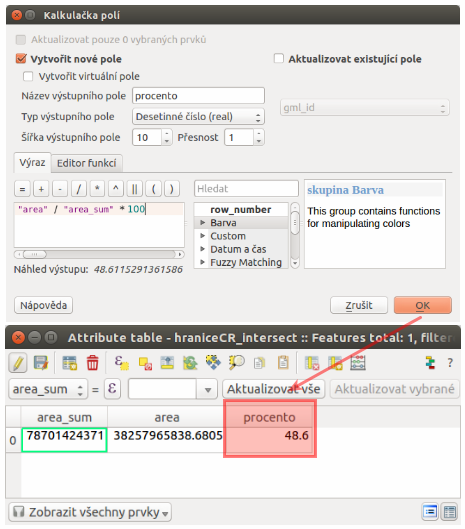Screen dimensions: 465x529
Task: Select the Výraz tab
Action: click(x=32, y=163)
